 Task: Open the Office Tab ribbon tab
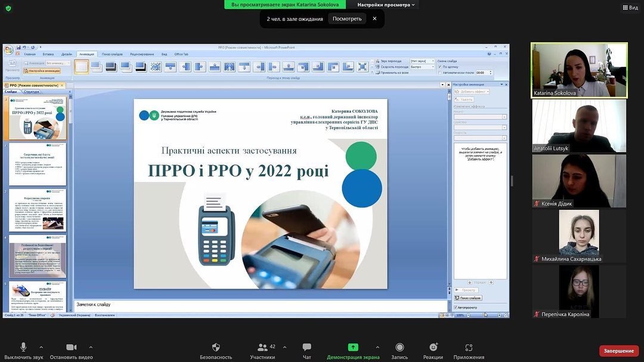pos(181,54)
